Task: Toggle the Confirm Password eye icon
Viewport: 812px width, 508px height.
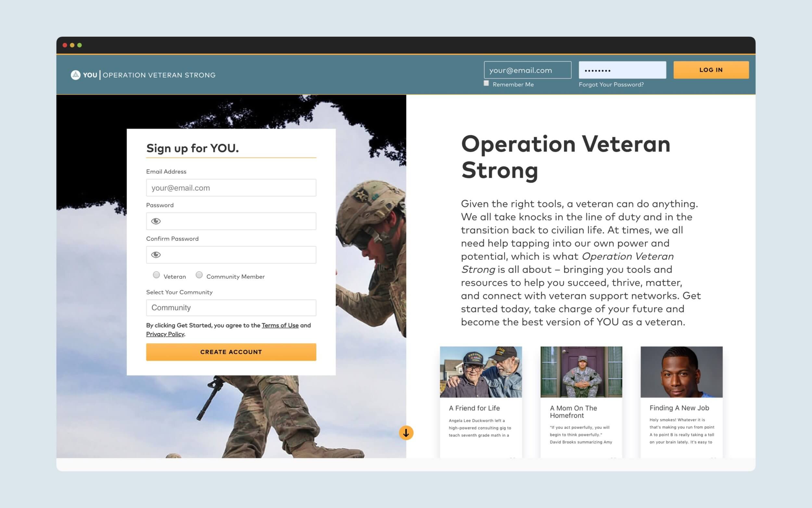Action: [156, 255]
